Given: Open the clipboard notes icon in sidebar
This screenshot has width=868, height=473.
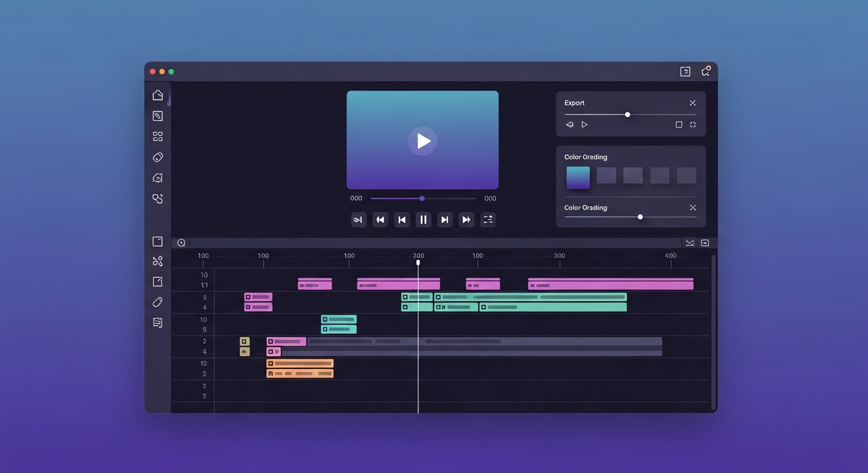Looking at the screenshot, I should click(158, 322).
